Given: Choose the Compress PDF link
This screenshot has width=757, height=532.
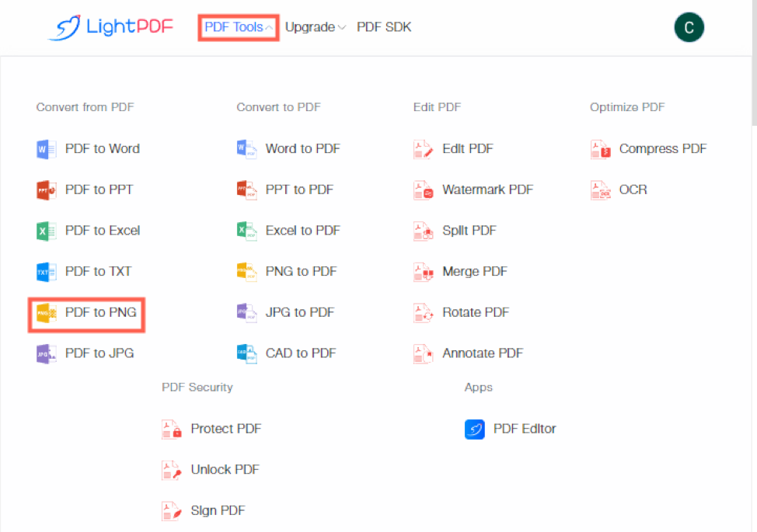Looking at the screenshot, I should click(x=663, y=149).
